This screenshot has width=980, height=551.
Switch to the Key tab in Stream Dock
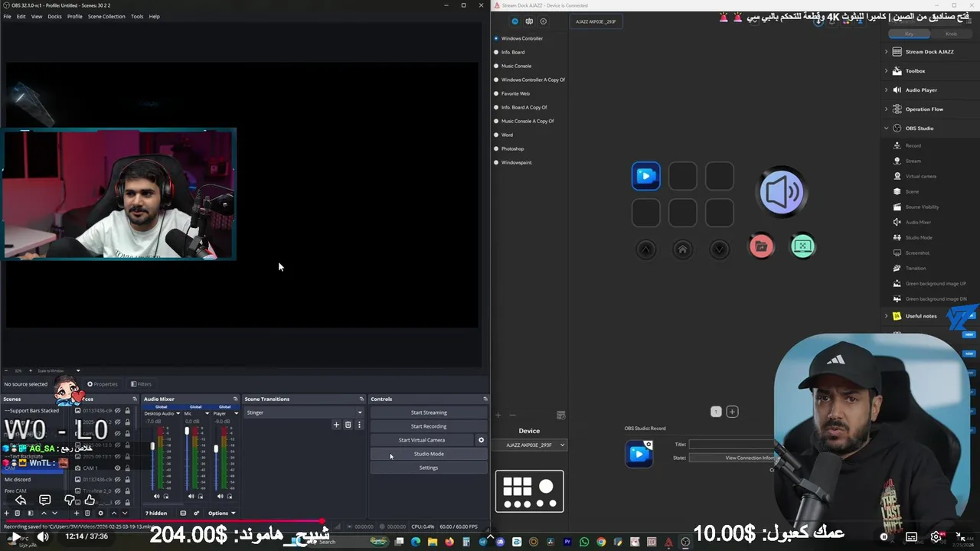(x=909, y=34)
